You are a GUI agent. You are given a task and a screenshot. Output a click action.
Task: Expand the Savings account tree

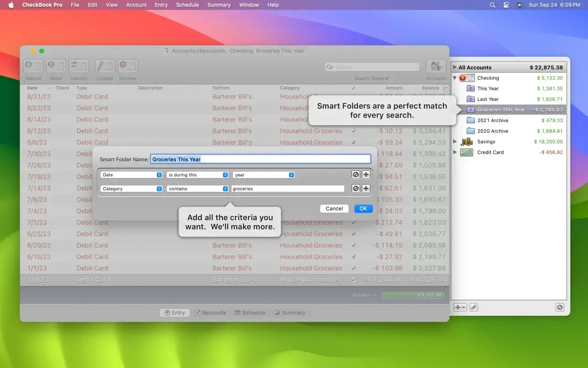point(455,141)
